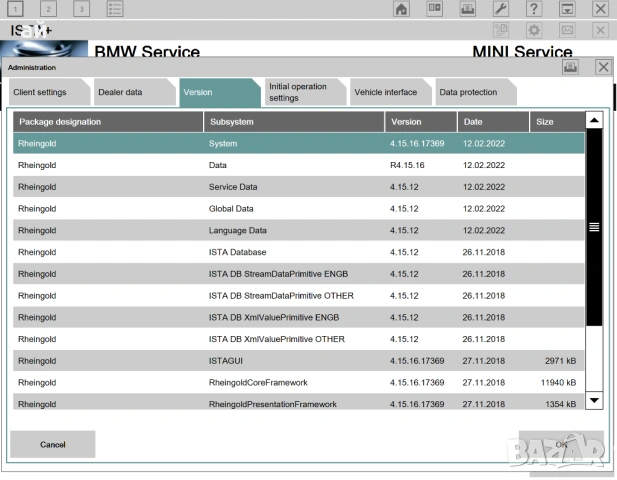Click the scroll down arrow button
617x480 pixels.
[x=594, y=401]
